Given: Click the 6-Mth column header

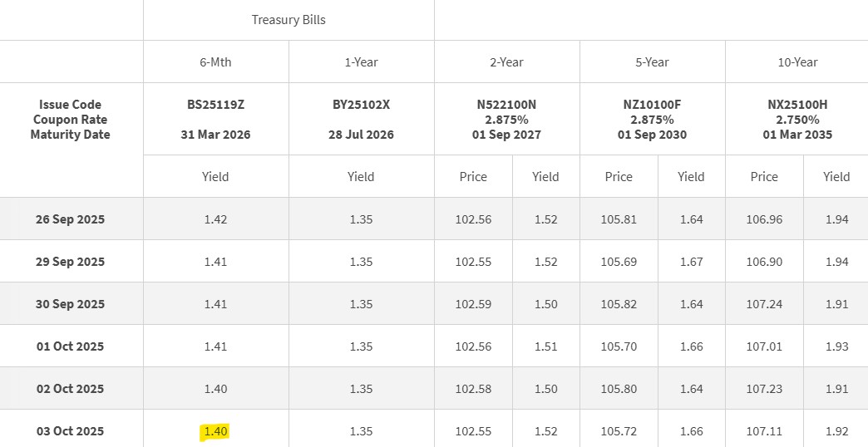Looking at the screenshot, I should click(215, 62).
